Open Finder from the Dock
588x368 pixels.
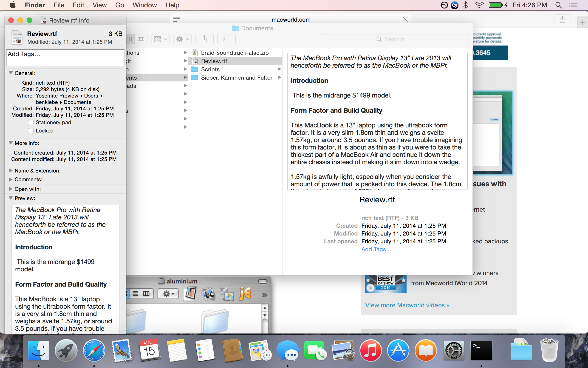(x=38, y=351)
